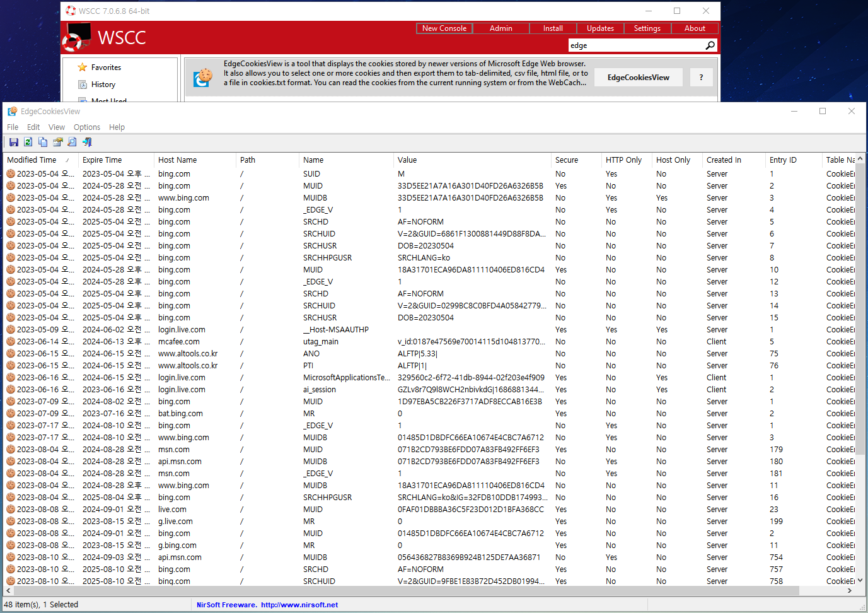Sort by Host Name column header
Screen dimensions: 868x613
coord(195,160)
